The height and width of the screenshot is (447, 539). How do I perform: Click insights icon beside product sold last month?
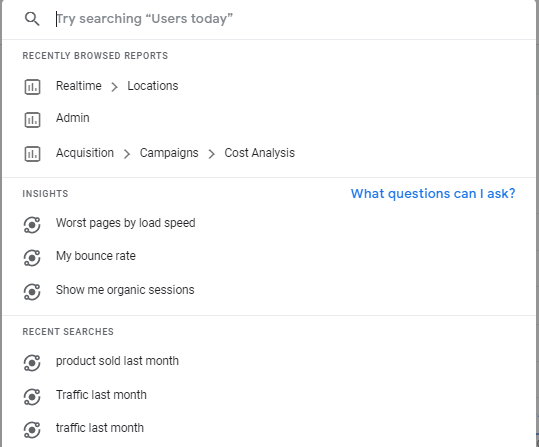[32, 363]
